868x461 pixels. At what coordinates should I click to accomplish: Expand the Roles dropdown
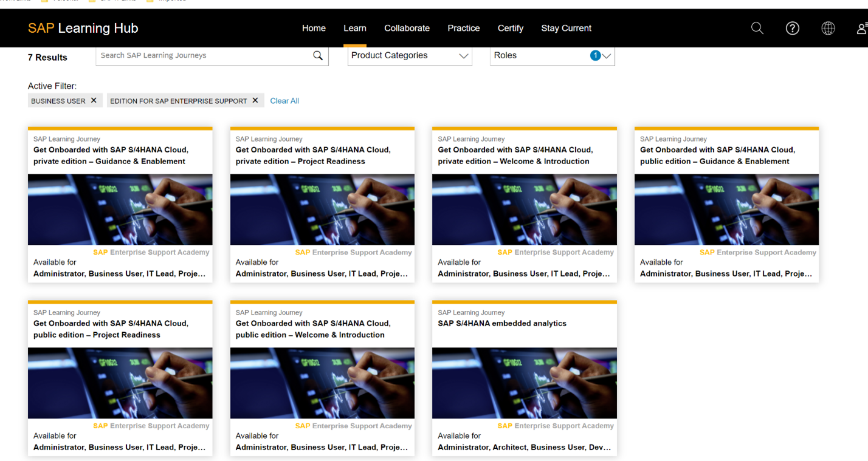(x=552, y=56)
